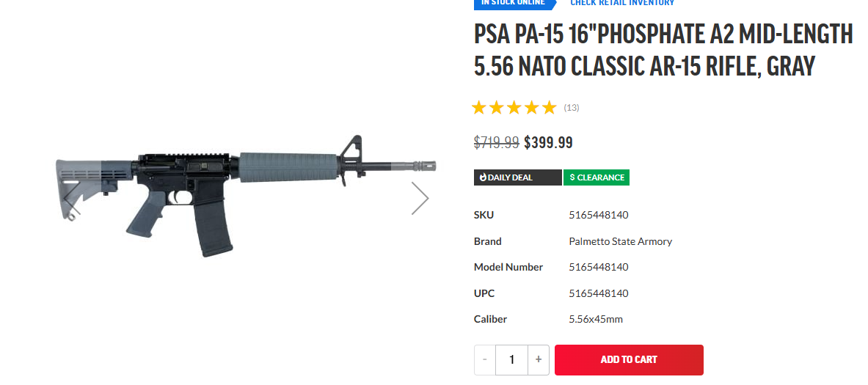Click the crossed-out $719.99 original price
The image size is (868, 385).
tap(497, 142)
